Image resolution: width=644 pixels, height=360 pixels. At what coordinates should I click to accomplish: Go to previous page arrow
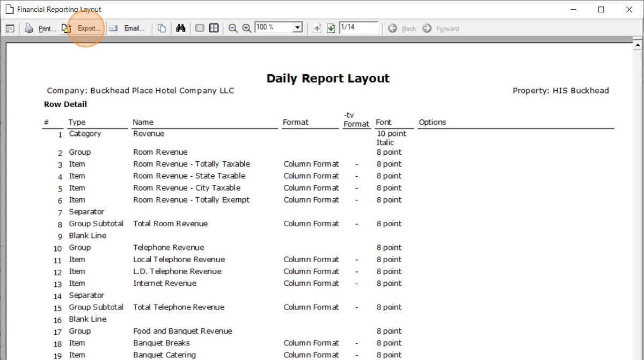(x=317, y=28)
